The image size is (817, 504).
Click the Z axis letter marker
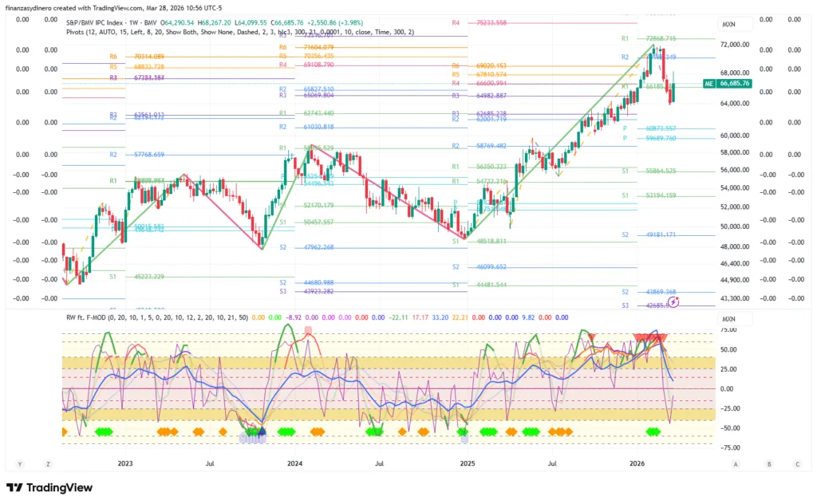point(48,463)
